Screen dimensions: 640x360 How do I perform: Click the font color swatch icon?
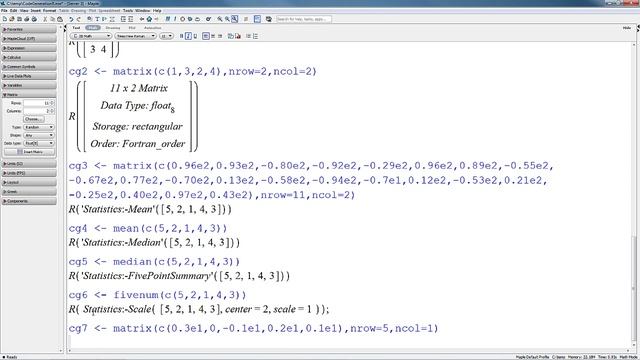[231, 36]
